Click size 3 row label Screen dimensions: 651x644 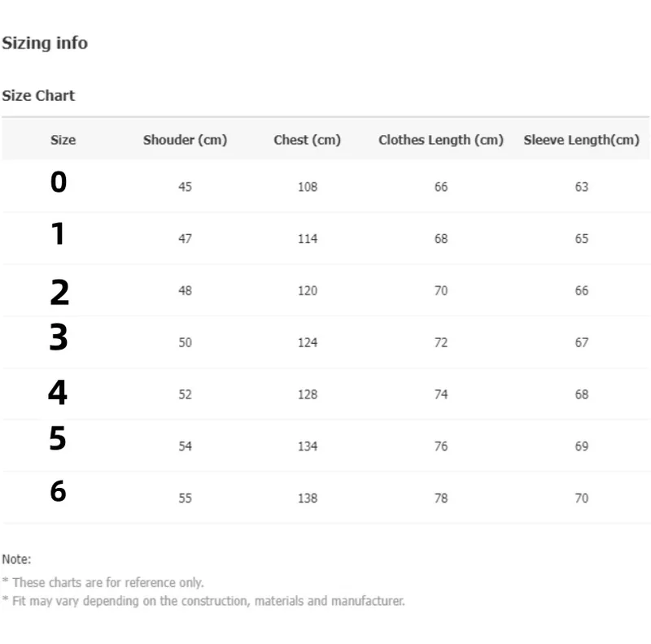point(58,337)
